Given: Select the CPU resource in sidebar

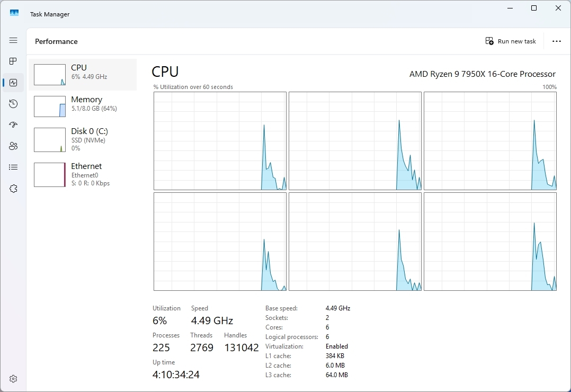Looking at the screenshot, I should (x=83, y=75).
